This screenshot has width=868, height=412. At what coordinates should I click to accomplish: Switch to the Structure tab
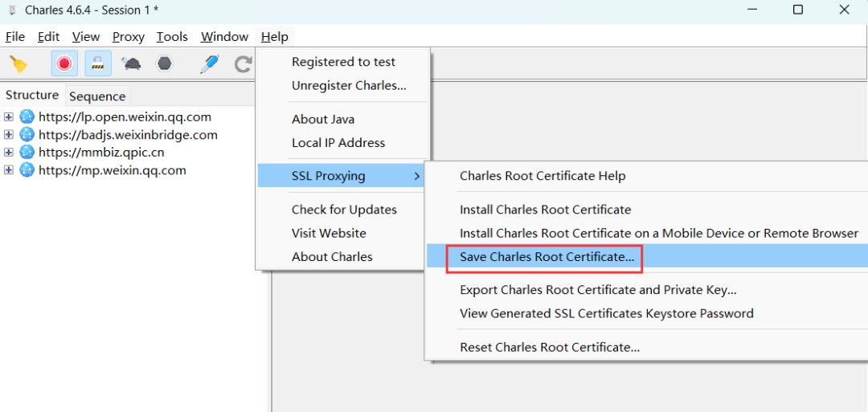point(32,95)
